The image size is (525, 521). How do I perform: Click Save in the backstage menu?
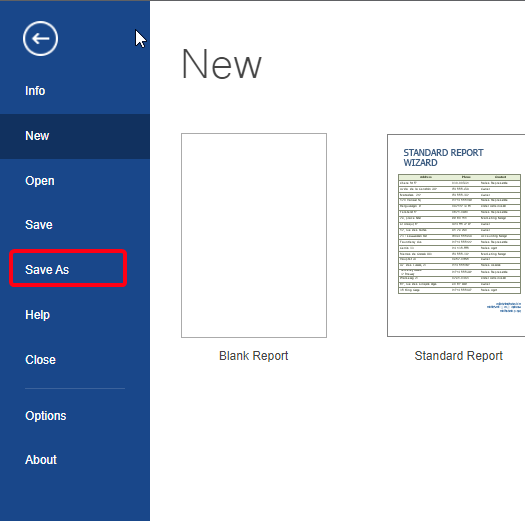pos(39,225)
